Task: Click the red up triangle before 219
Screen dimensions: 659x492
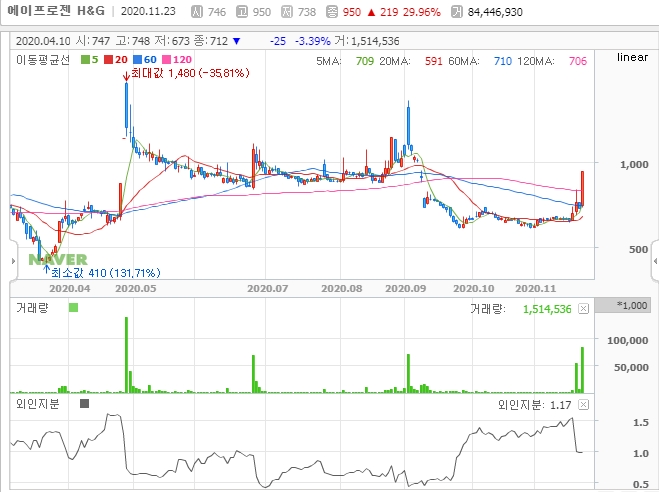Action: 371,12
